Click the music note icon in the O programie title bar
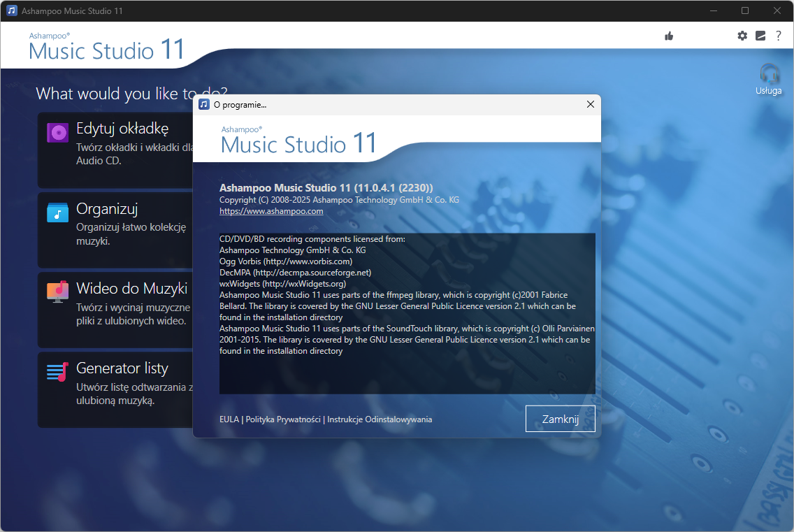Image resolution: width=794 pixels, height=532 pixels. (x=204, y=104)
